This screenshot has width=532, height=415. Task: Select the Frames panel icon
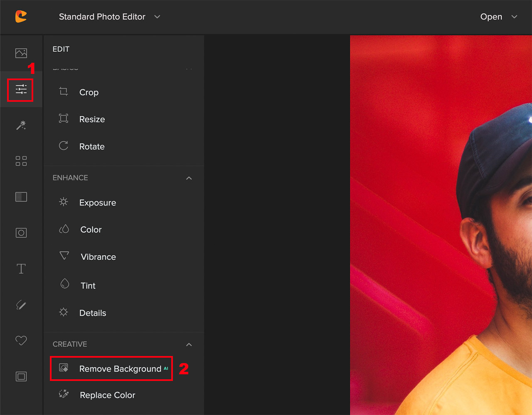(x=21, y=376)
